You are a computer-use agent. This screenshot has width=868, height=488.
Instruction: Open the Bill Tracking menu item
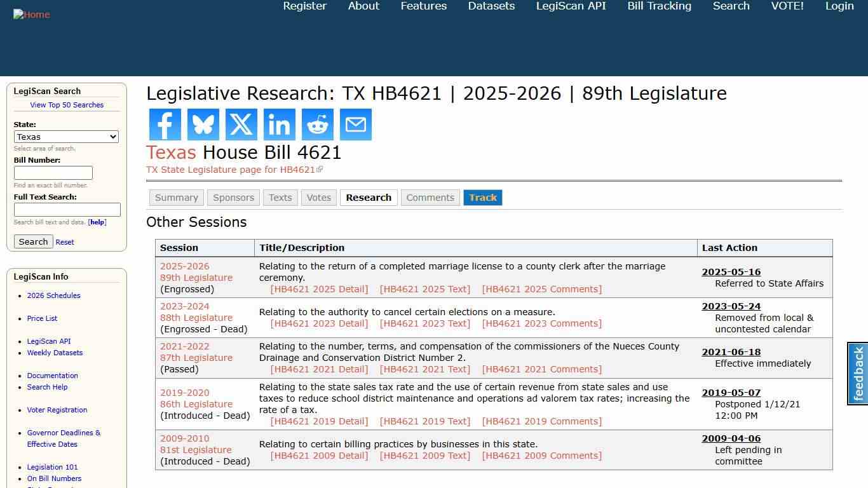click(x=659, y=6)
